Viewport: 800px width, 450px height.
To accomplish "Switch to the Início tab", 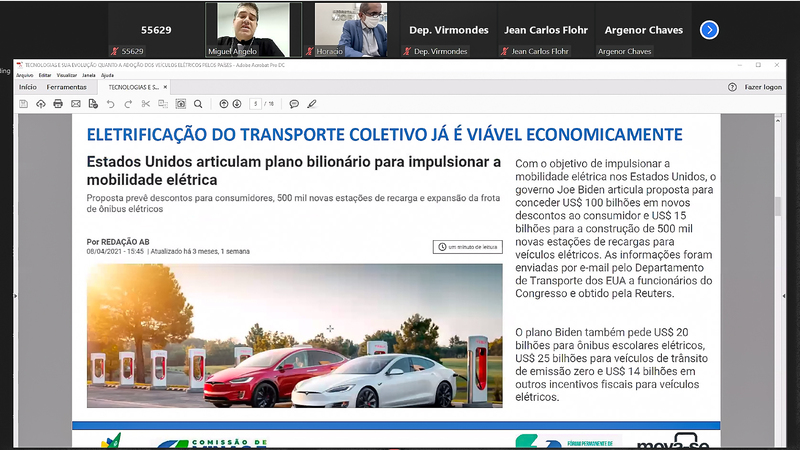I will [28, 87].
